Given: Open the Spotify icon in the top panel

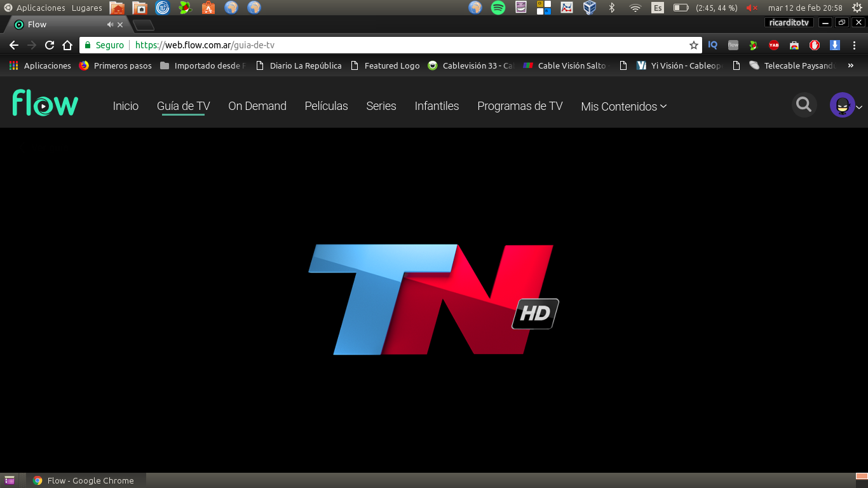Looking at the screenshot, I should click(x=498, y=8).
